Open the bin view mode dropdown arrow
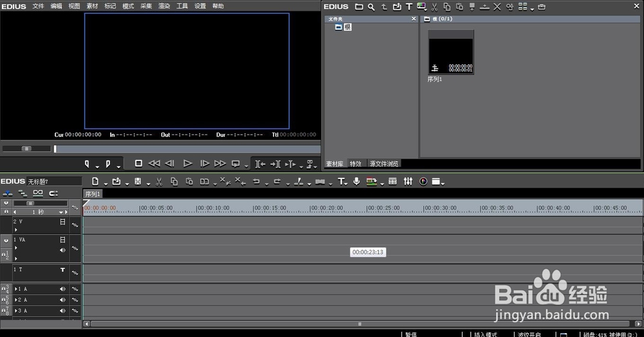The height and width of the screenshot is (337, 644). point(533,8)
